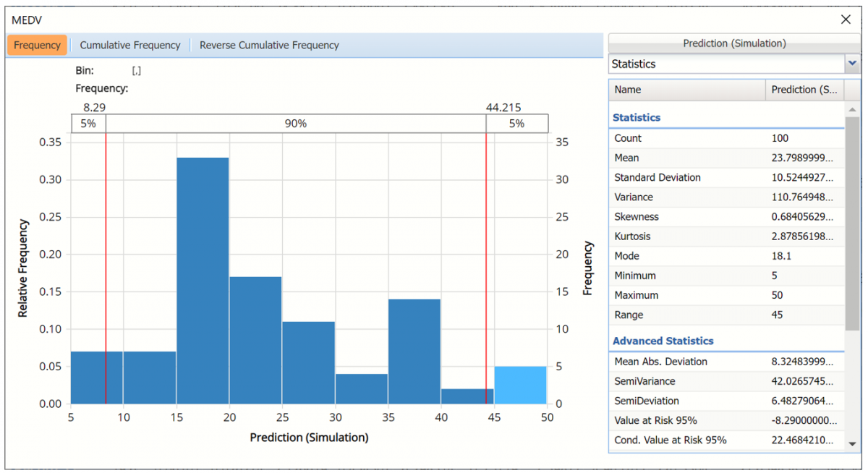Select the Frequency tab
The height and width of the screenshot is (473, 868).
(x=38, y=45)
